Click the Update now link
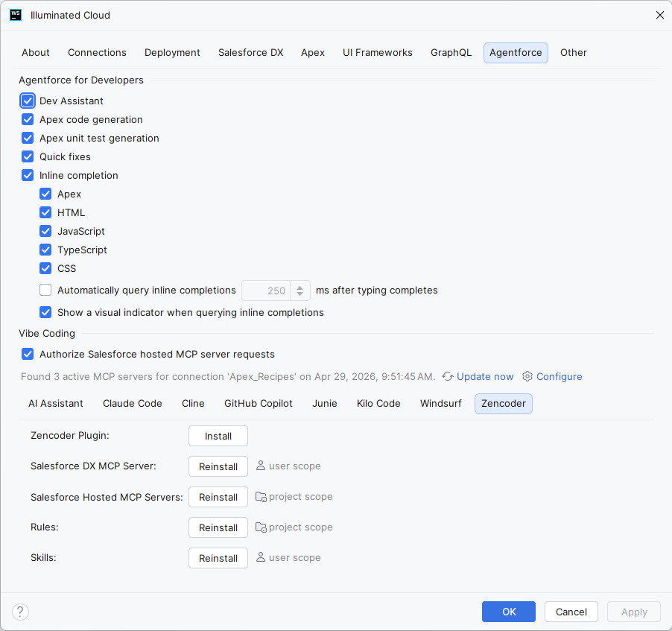Screen dimensions: 672x631 pyautogui.click(x=485, y=376)
